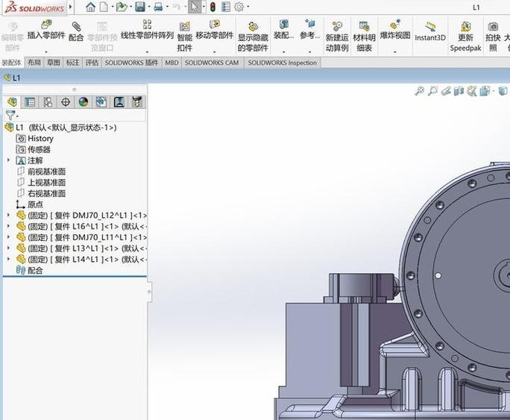Click Linear Component Pattern (线性零部件阵列)
This screenshot has height=420, width=510.
pyautogui.click(x=147, y=30)
